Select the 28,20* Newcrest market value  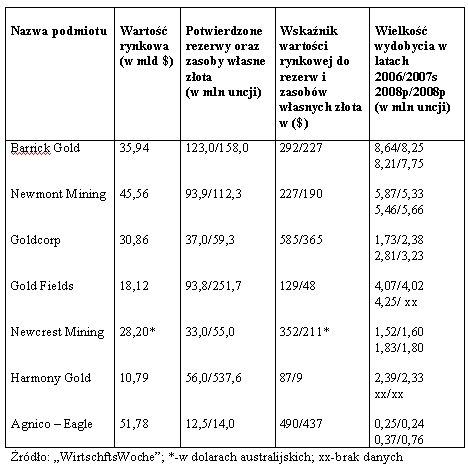[138, 332]
